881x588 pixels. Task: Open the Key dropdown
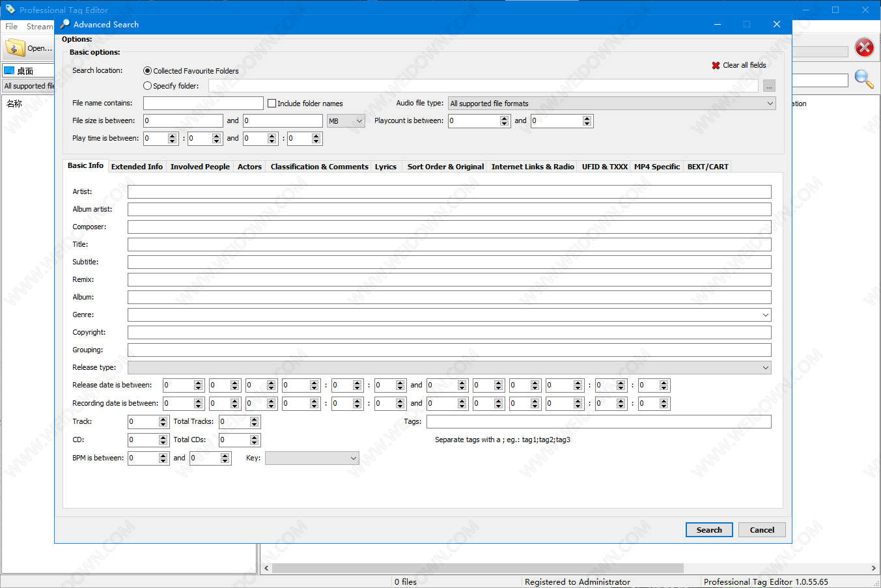tap(312, 458)
